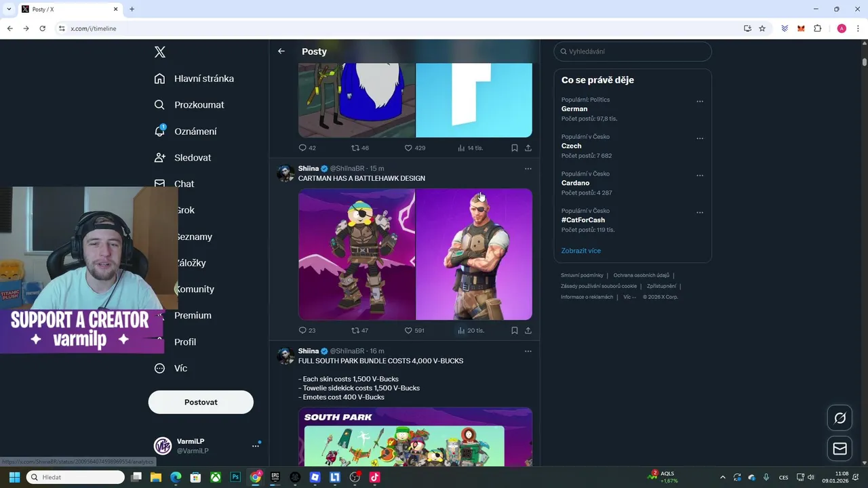Open the Chrome extensions puzzle icon

(817, 28)
